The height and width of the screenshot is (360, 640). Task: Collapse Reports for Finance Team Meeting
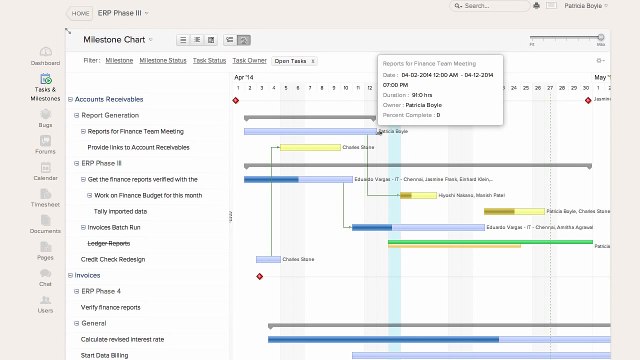pos(83,131)
